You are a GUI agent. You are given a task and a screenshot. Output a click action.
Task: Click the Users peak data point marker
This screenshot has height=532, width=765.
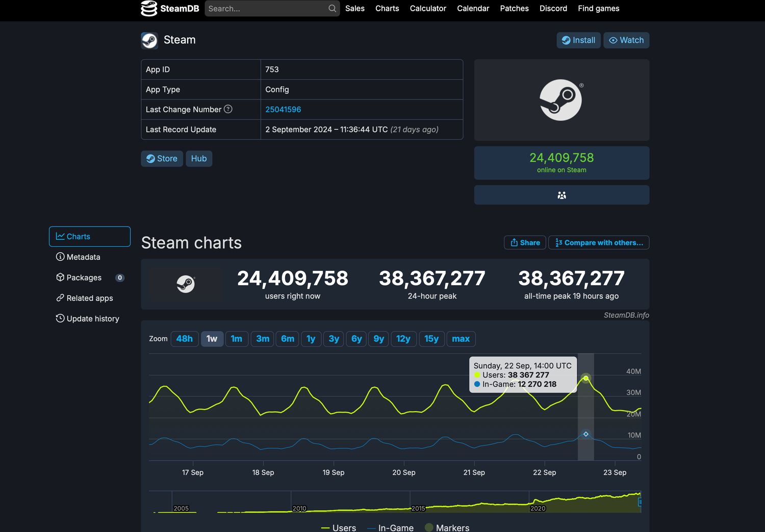(586, 378)
